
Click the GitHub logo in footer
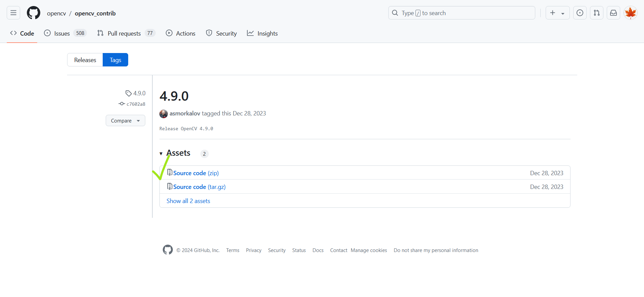(168, 250)
